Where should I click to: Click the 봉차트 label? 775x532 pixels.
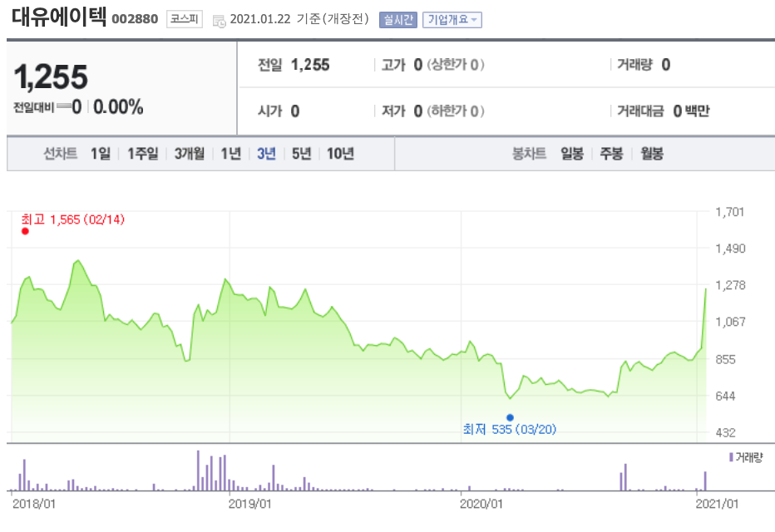(x=529, y=154)
